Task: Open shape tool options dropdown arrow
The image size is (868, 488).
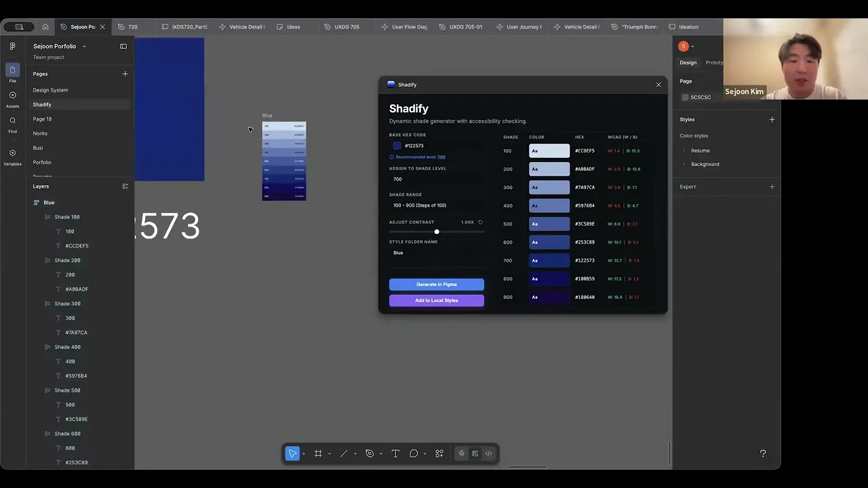Action: [355, 453]
